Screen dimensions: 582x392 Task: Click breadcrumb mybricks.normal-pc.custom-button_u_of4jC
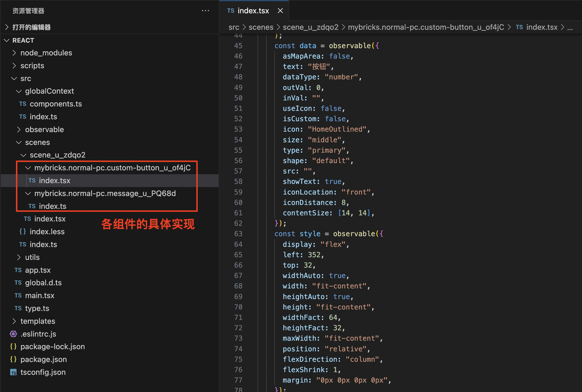[426, 27]
